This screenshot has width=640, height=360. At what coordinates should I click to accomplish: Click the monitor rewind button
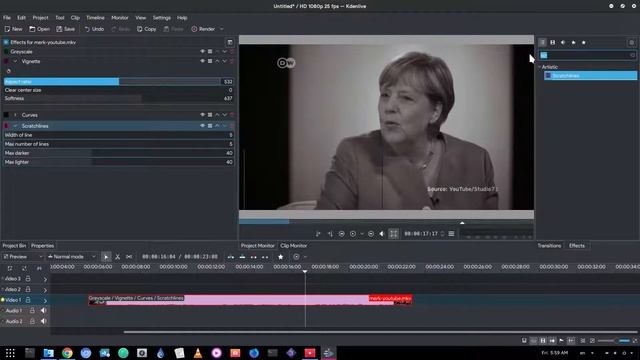point(342,233)
